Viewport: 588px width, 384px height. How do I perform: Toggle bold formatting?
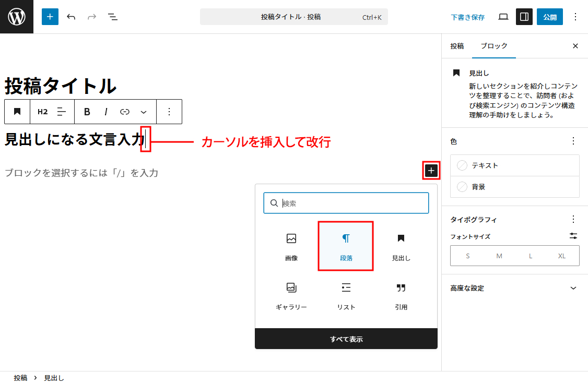point(87,112)
